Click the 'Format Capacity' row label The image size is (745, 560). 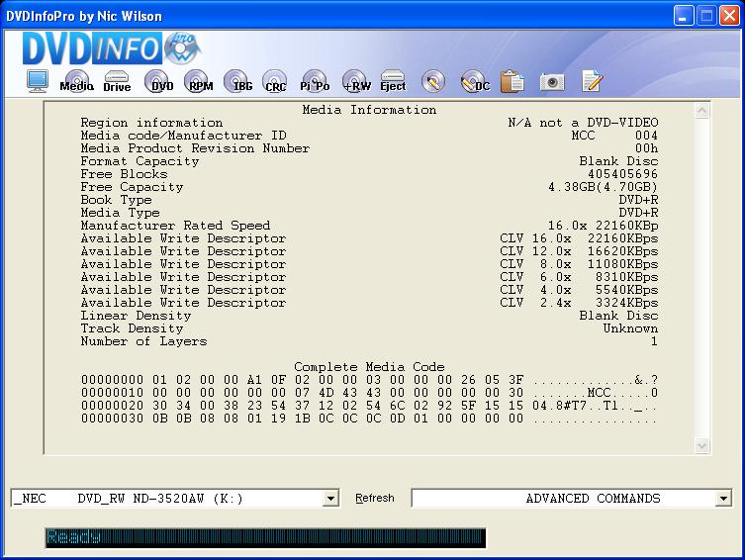point(140,161)
